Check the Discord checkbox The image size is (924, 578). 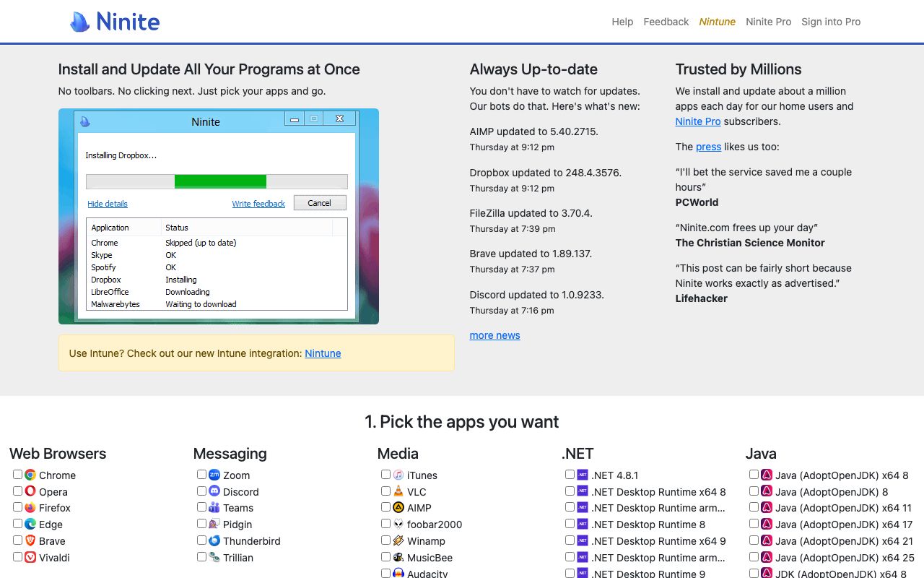(x=201, y=491)
